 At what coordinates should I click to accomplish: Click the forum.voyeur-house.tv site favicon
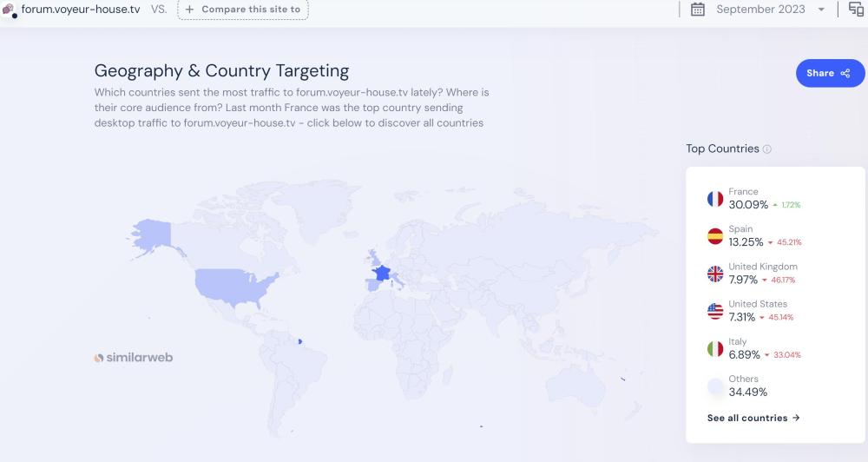10,10
